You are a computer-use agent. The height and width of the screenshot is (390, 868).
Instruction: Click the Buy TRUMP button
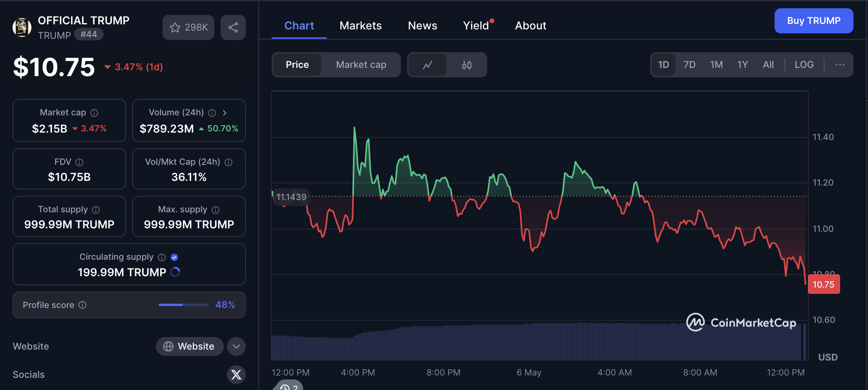click(x=814, y=21)
